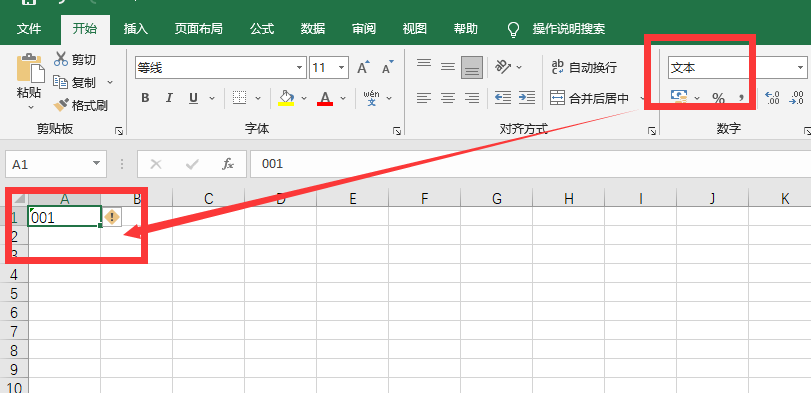Image resolution: width=811 pixels, height=393 pixels.
Task: Open number format dropdown 文本
Action: [x=800, y=68]
